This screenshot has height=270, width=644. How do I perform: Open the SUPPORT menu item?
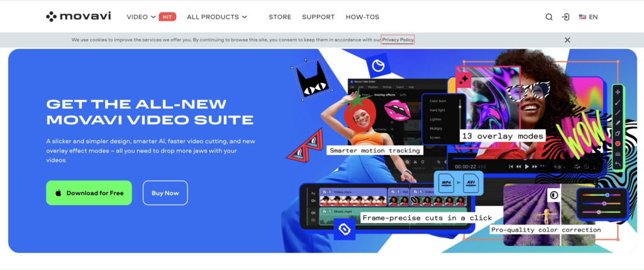(318, 17)
